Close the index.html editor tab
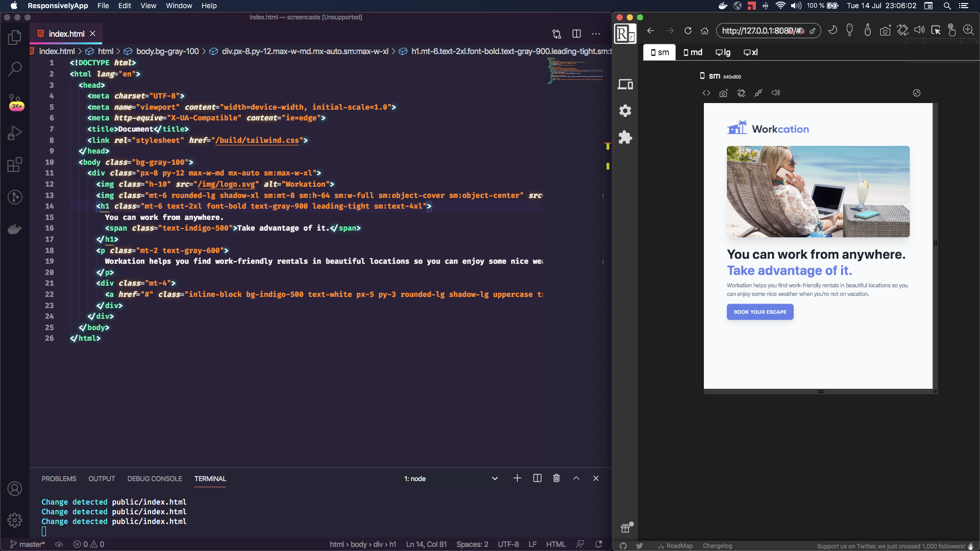The width and height of the screenshot is (980, 551). click(92, 34)
